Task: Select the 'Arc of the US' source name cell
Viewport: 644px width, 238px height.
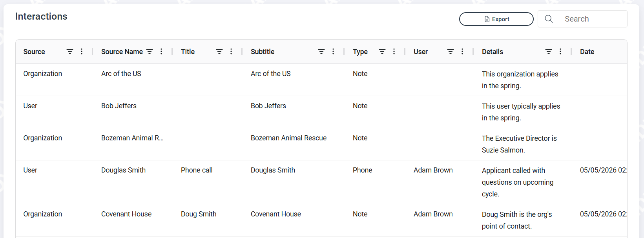Action: [x=121, y=74]
